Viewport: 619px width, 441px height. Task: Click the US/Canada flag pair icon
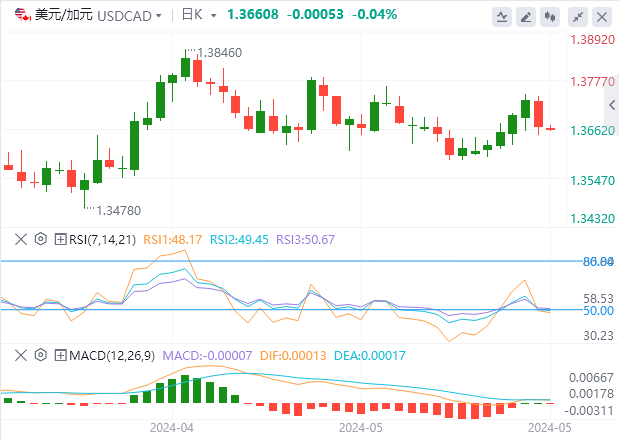(23, 15)
